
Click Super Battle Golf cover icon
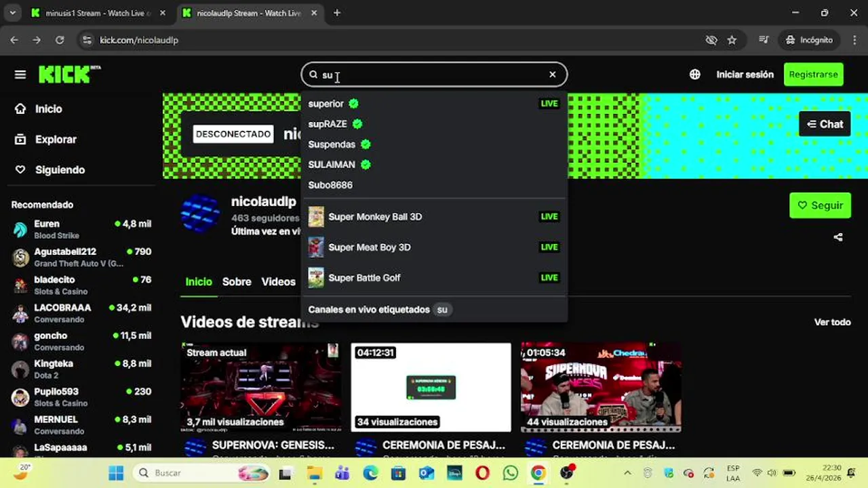point(316,278)
